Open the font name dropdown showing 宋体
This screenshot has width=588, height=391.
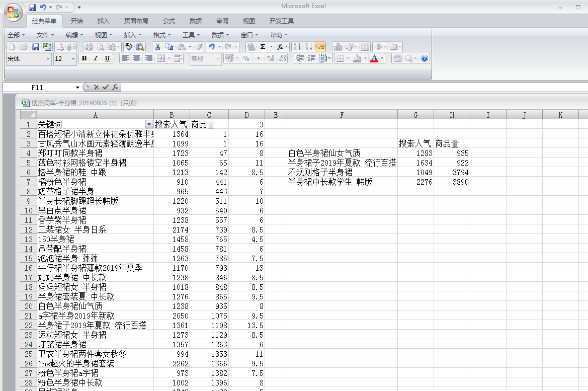48,59
